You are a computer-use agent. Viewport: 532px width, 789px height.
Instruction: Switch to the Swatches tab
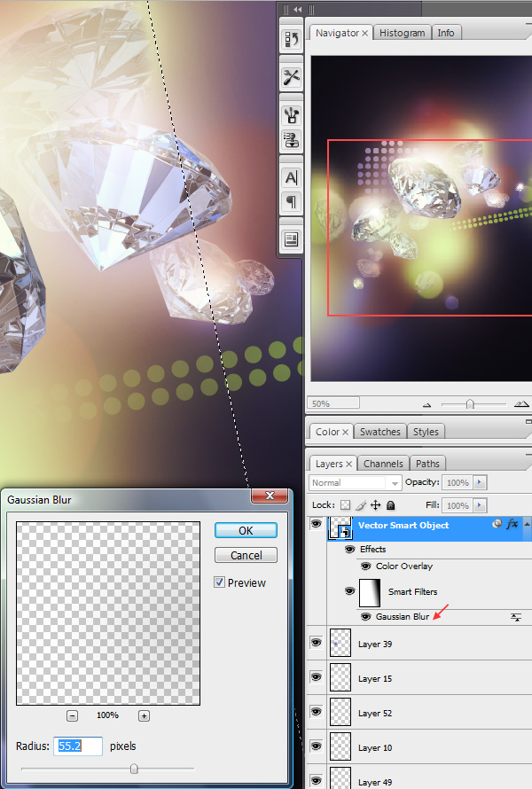[x=380, y=433]
